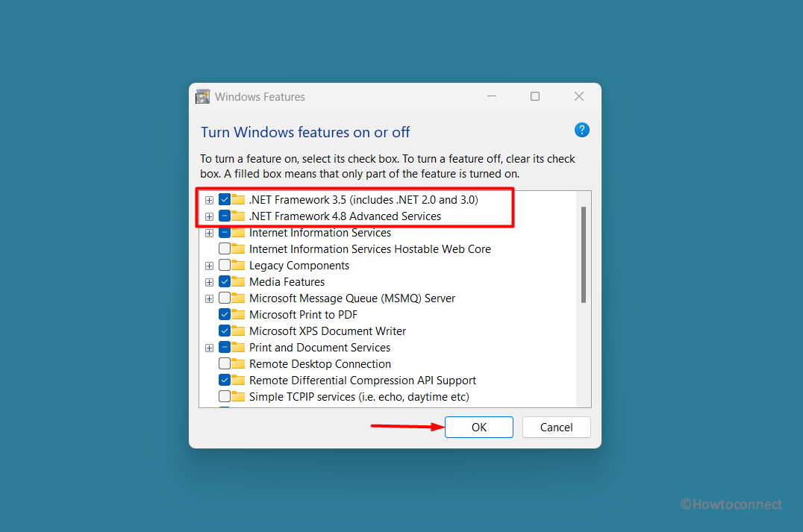Toggle the Internet Information Services checkbox
This screenshot has width=803, height=532.
[x=225, y=233]
